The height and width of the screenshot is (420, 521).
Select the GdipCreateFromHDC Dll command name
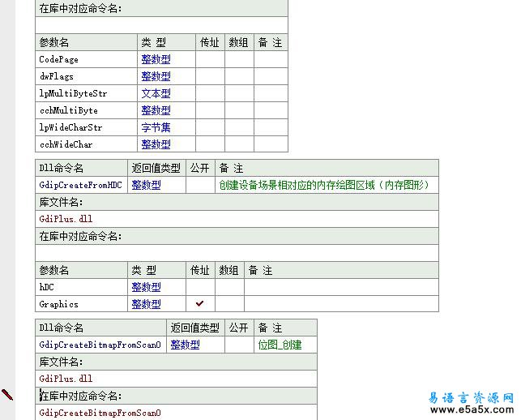(x=80, y=185)
